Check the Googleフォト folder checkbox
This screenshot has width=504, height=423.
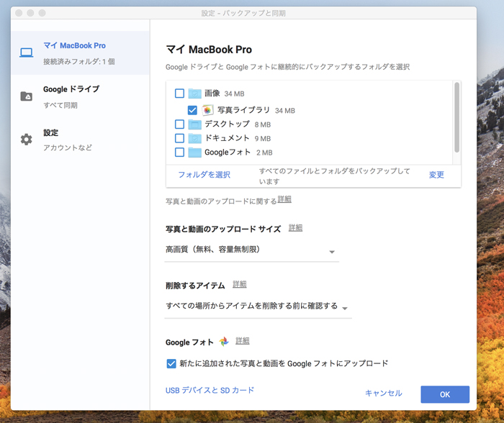click(179, 153)
